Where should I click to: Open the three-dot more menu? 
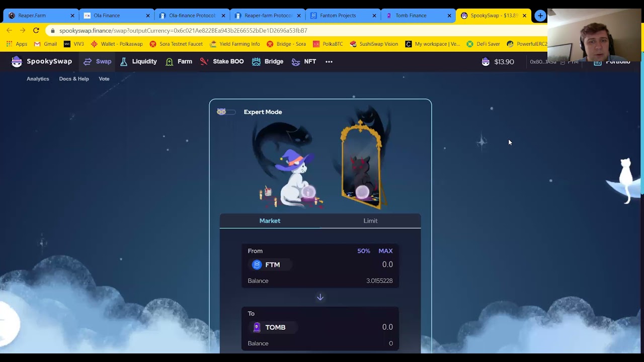point(329,61)
